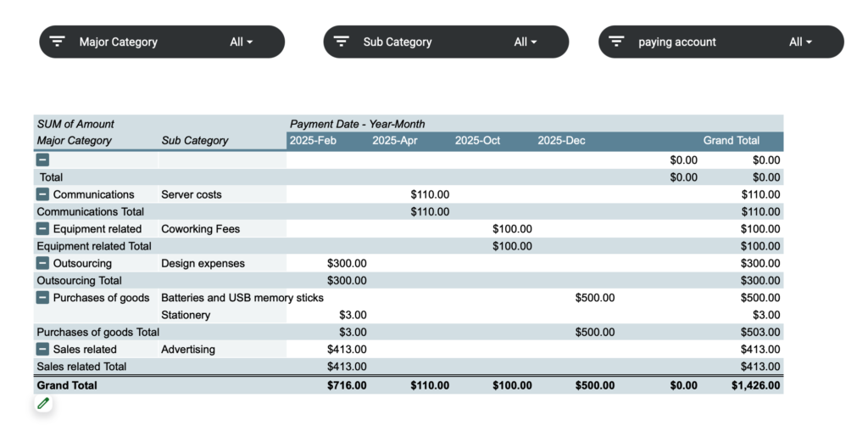Click the filter icon on paying account slicer
Screen dimensions: 868x426
click(x=617, y=42)
